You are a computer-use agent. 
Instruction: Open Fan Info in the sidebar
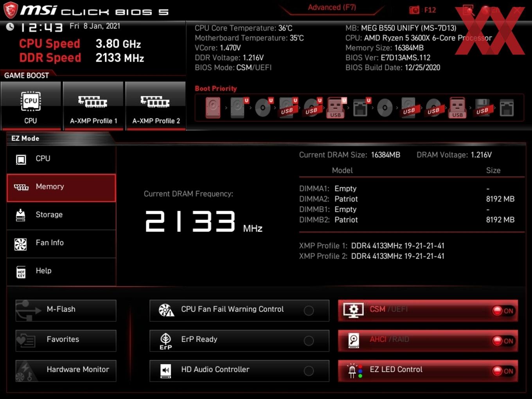tap(61, 244)
